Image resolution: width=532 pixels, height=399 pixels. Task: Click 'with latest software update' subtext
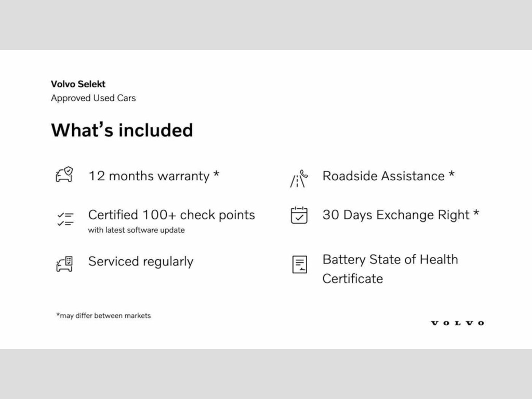pos(136,230)
